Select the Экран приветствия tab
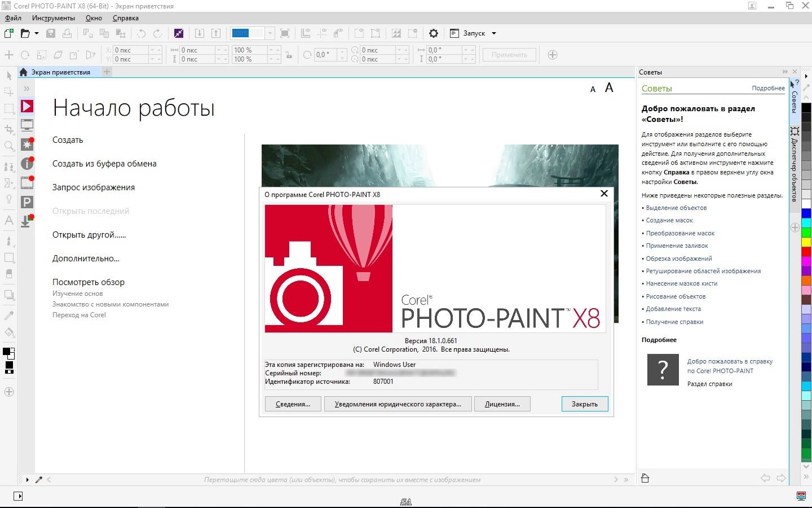This screenshot has height=508, width=812. pyautogui.click(x=60, y=72)
